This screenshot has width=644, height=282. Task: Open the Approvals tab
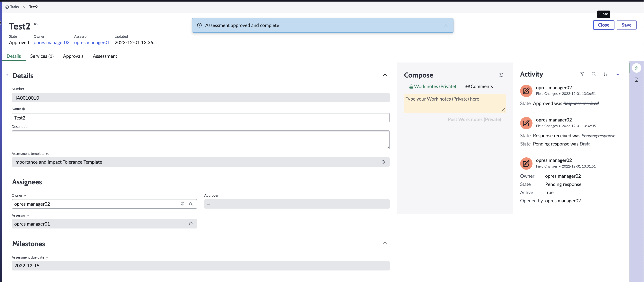[x=73, y=56]
